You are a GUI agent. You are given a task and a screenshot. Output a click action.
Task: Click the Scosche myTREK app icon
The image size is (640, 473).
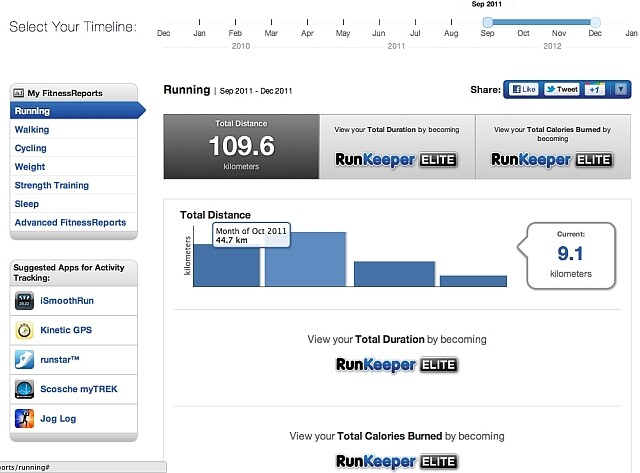pyautogui.click(x=24, y=389)
